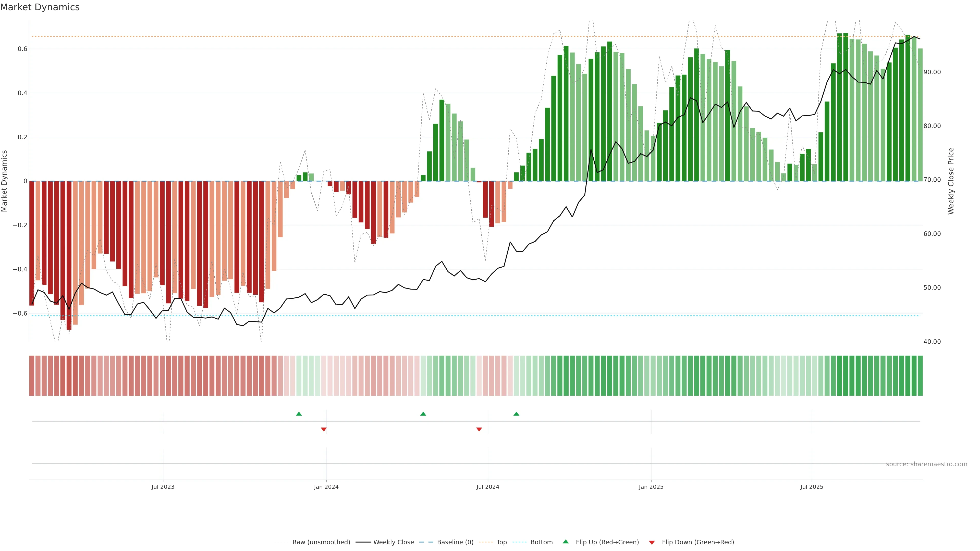Click the red flip-down marker just before Jul 2024

point(479,429)
